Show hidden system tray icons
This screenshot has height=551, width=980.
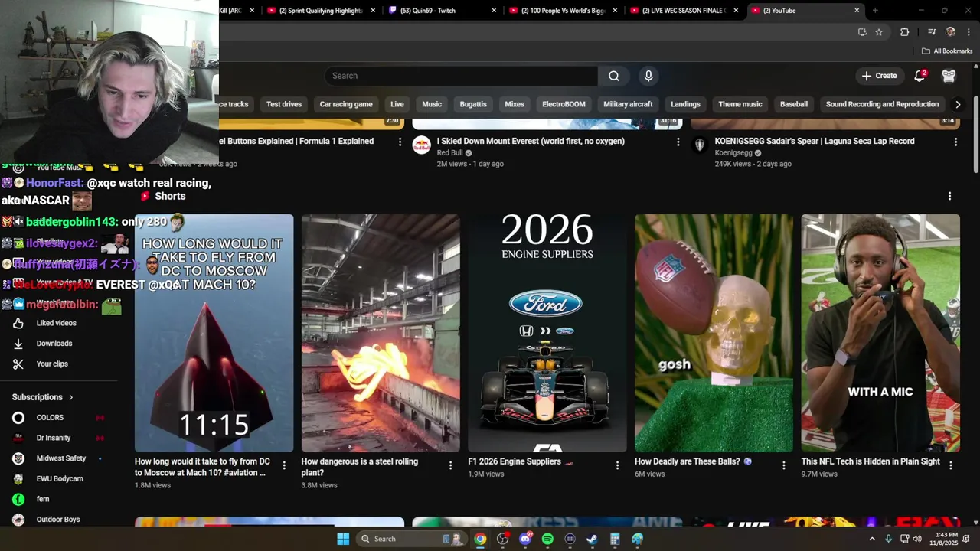[871, 539]
